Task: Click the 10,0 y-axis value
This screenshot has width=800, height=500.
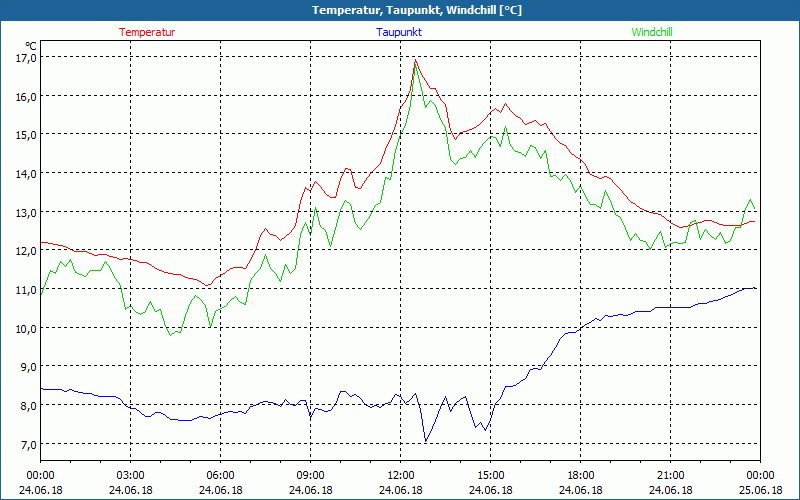Action: 26,329
